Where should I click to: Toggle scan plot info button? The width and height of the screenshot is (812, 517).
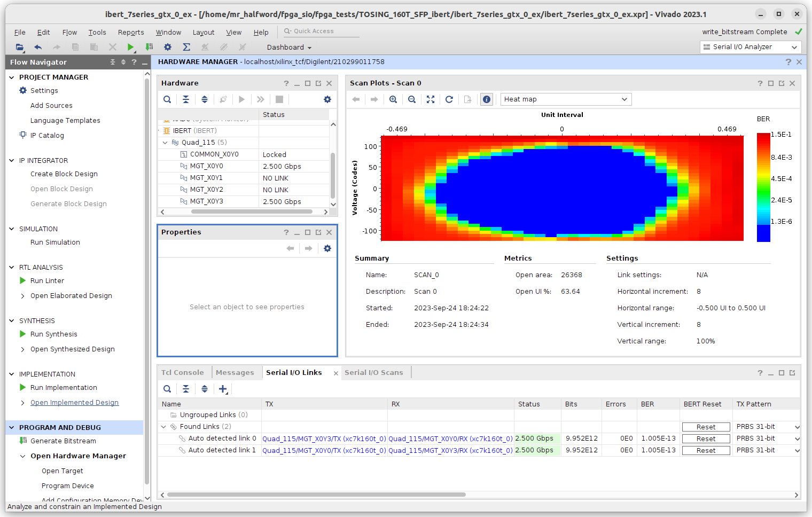tap(487, 99)
